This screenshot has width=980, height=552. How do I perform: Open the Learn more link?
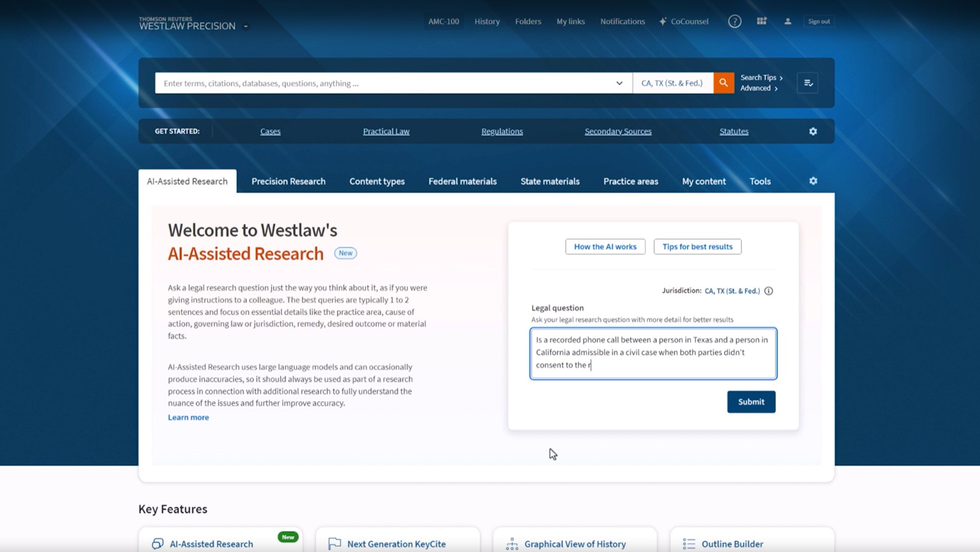188,417
